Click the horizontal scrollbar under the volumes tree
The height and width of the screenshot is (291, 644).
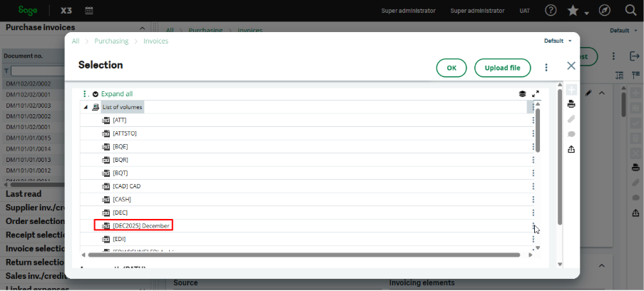click(x=300, y=255)
